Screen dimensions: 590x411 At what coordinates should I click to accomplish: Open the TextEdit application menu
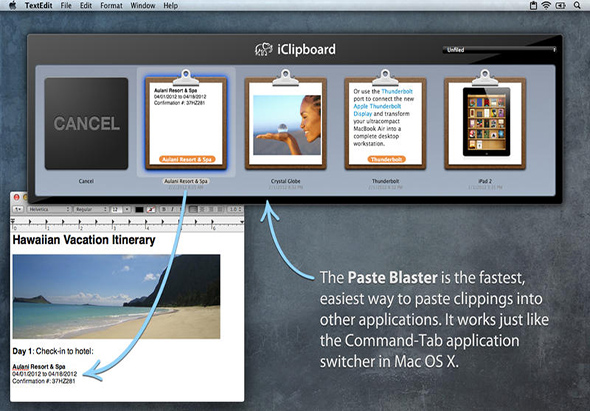tap(38, 6)
